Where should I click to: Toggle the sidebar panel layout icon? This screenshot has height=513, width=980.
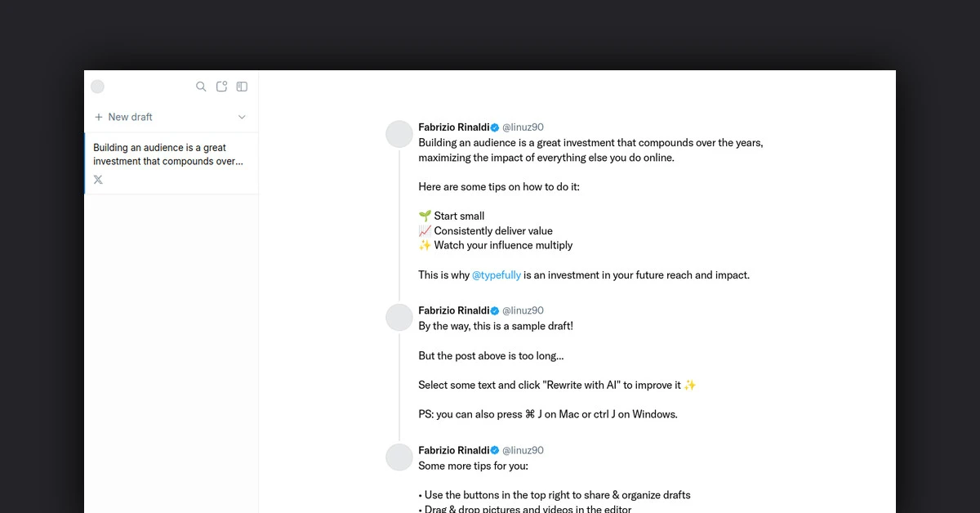pyautogui.click(x=242, y=87)
